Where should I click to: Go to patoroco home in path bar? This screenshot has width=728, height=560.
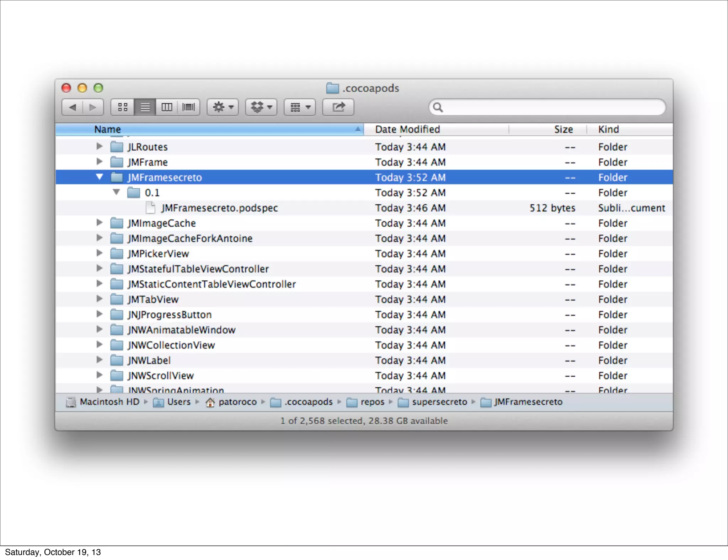(237, 402)
